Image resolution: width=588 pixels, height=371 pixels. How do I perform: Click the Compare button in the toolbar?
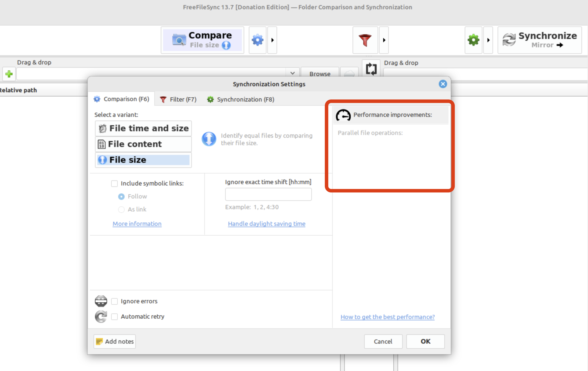(202, 40)
